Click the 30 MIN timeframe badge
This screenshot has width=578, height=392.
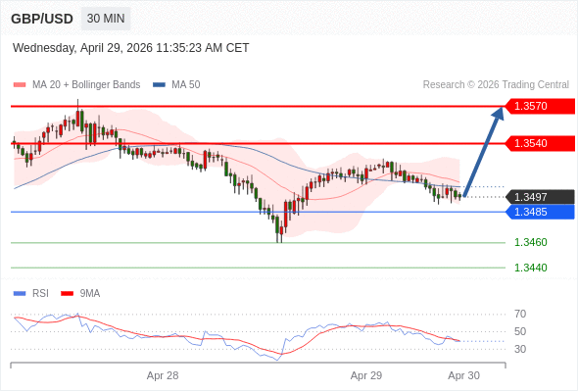click(106, 19)
